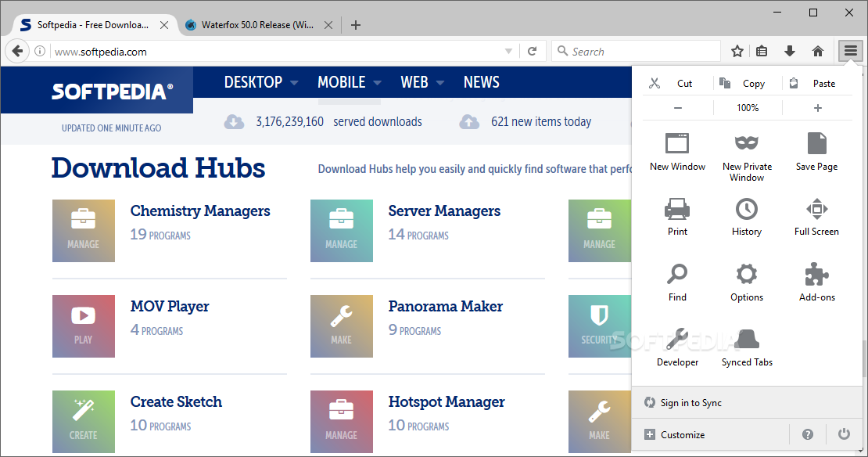Bookmark this page with star
Viewport: 868px width, 457px height.
pyautogui.click(x=737, y=52)
